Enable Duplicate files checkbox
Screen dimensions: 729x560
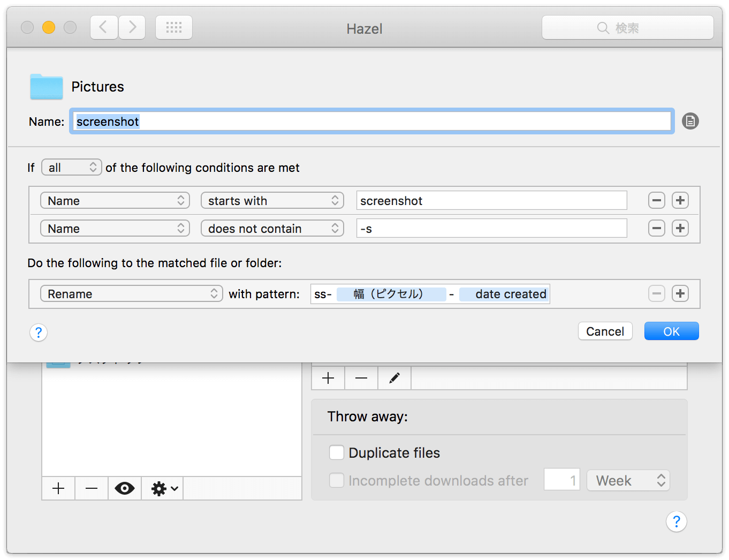pyautogui.click(x=337, y=452)
